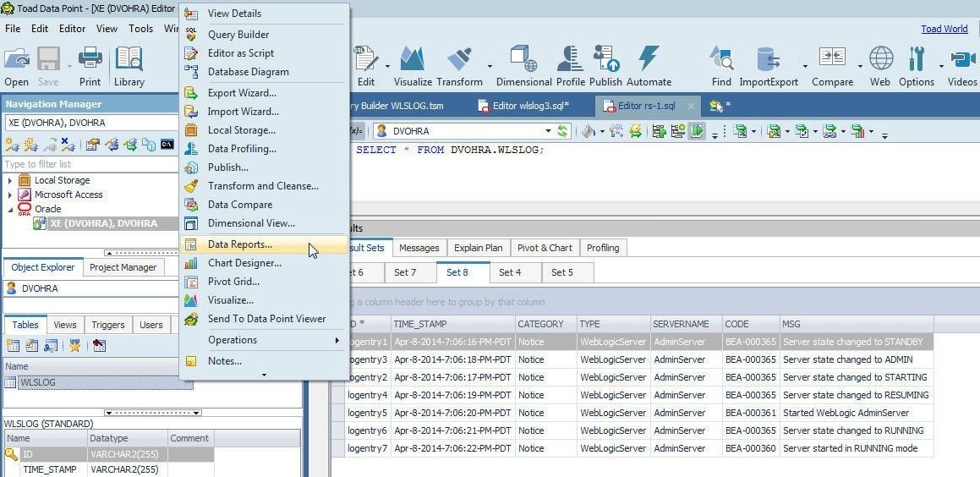Click the Automate lightning icon
Image resolution: width=980 pixels, height=477 pixels.
pos(649,59)
